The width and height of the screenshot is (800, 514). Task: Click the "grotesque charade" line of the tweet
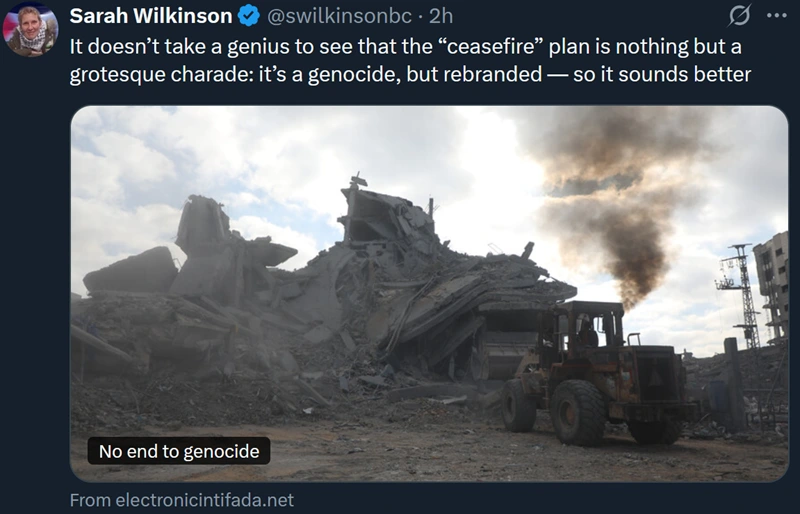410,75
